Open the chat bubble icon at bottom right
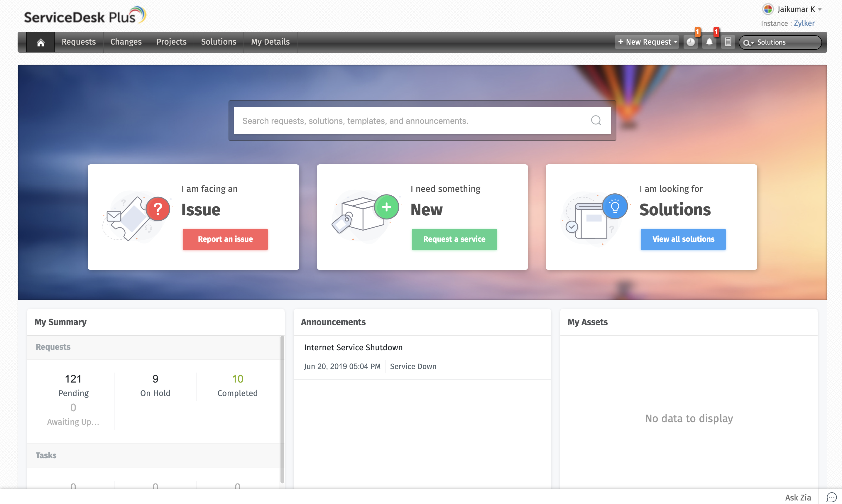This screenshot has height=504, width=842. pyautogui.click(x=831, y=497)
